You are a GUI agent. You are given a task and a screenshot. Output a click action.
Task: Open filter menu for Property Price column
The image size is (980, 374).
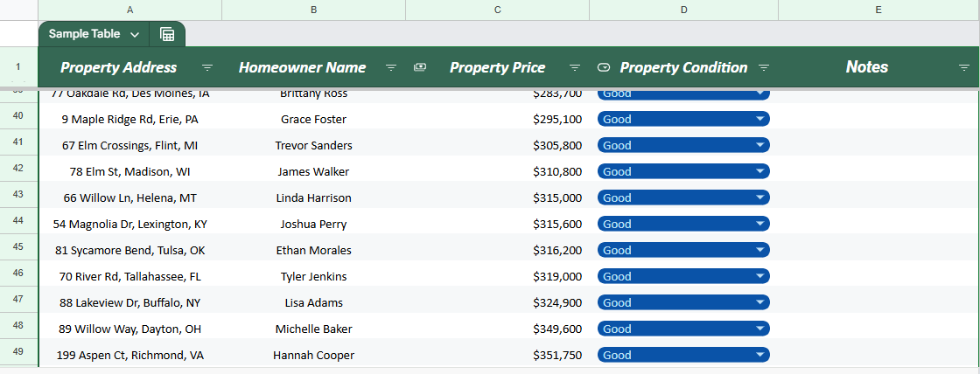point(575,67)
